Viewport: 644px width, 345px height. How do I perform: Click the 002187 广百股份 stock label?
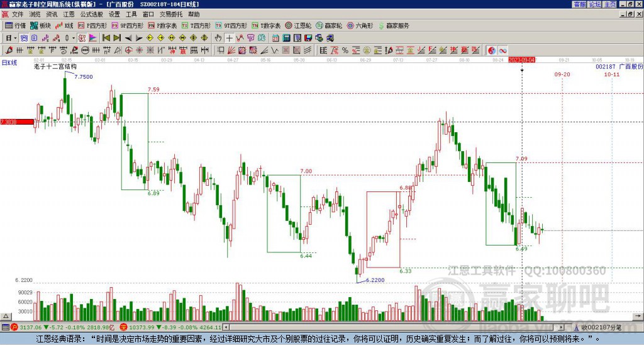pos(619,67)
